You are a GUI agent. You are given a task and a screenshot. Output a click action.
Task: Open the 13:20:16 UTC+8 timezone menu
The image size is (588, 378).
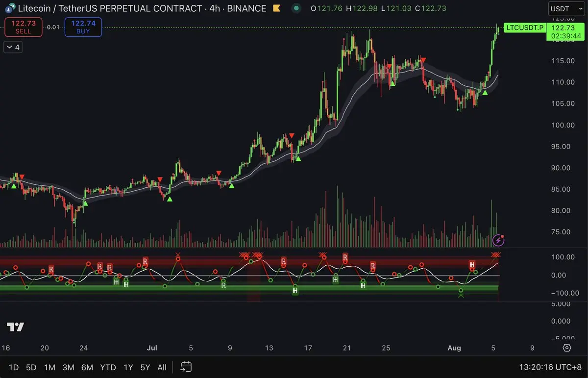551,367
